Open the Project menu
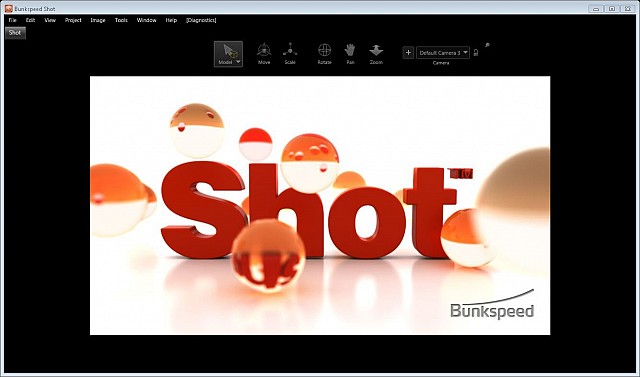This screenshot has width=640, height=377. coord(73,20)
